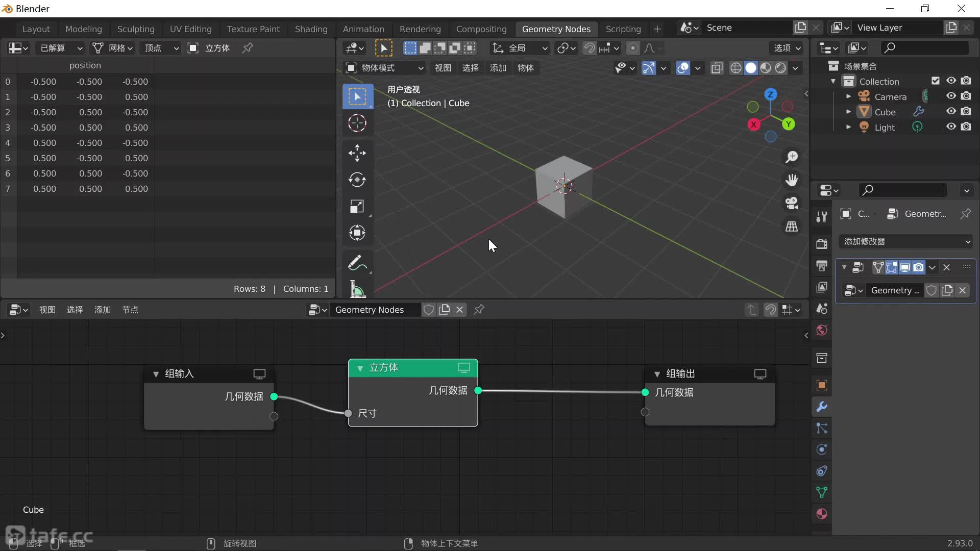The width and height of the screenshot is (980, 551).
Task: Activate the Annotate tool
Action: (x=357, y=262)
